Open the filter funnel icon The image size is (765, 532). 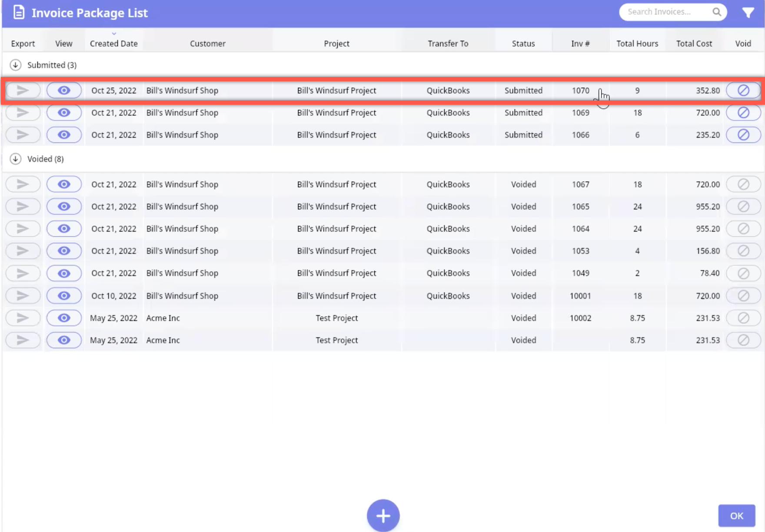coord(748,13)
